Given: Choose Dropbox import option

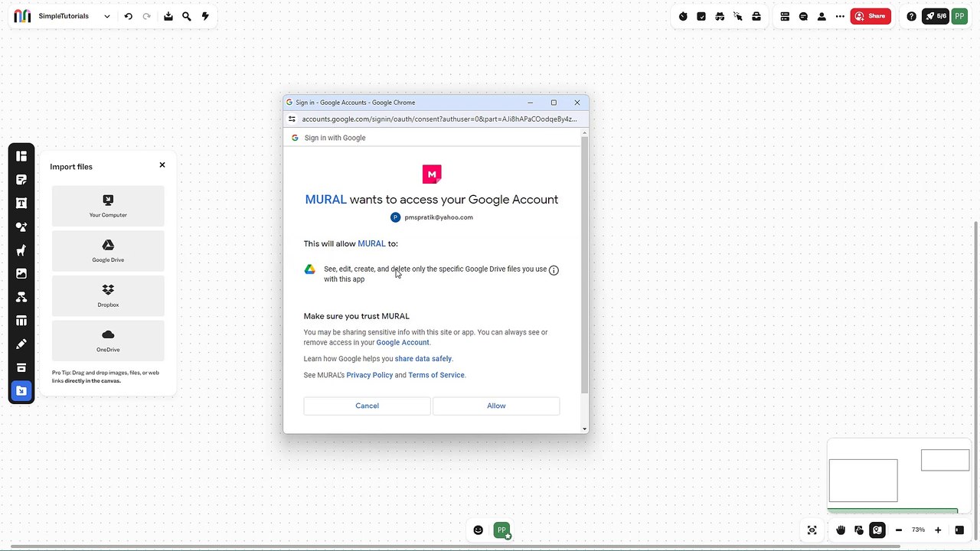Looking at the screenshot, I should click(108, 295).
